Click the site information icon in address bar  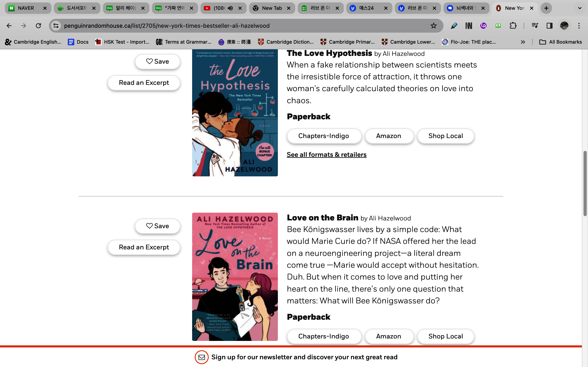tap(56, 26)
